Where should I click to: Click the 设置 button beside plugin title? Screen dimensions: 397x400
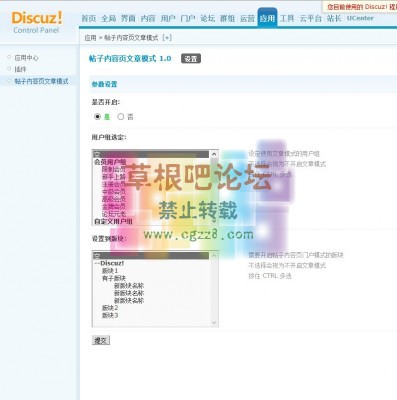191,59
